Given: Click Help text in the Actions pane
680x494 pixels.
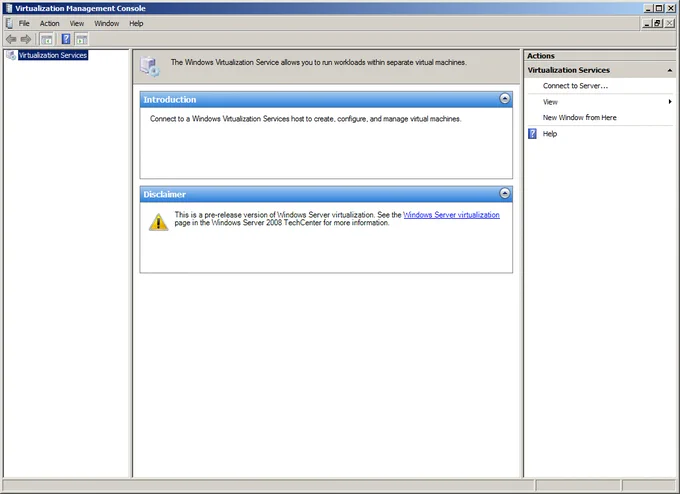Looking at the screenshot, I should [549, 134].
